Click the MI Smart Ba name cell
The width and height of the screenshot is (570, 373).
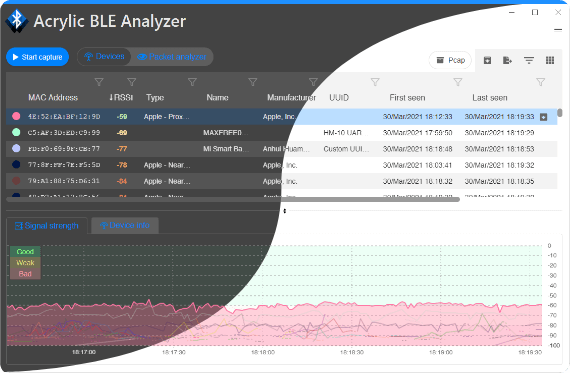click(x=226, y=149)
